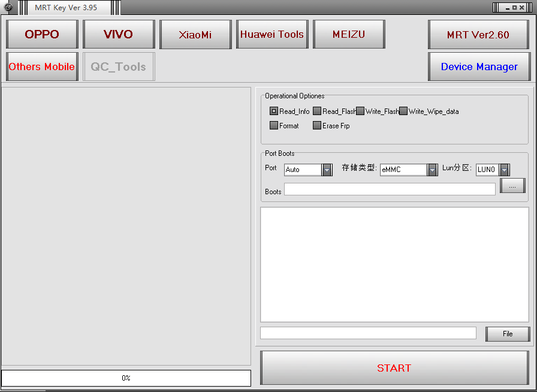Click the application icon in the title bar
537x392 pixels.
8,7
